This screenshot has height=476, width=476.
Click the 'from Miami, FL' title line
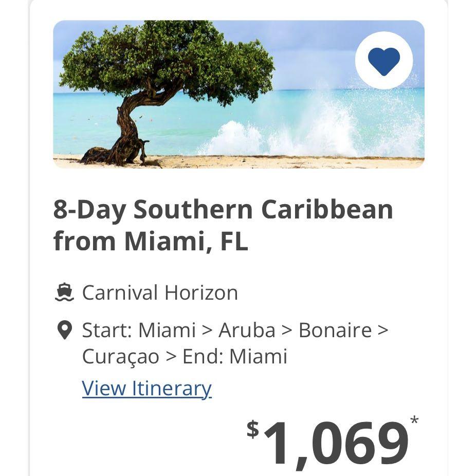(x=151, y=241)
